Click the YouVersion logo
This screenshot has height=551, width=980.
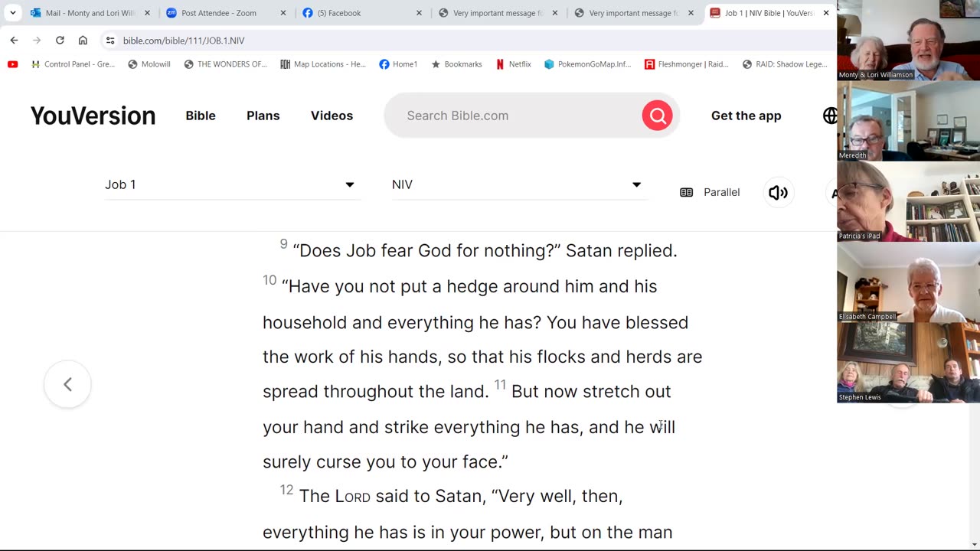pos(93,116)
